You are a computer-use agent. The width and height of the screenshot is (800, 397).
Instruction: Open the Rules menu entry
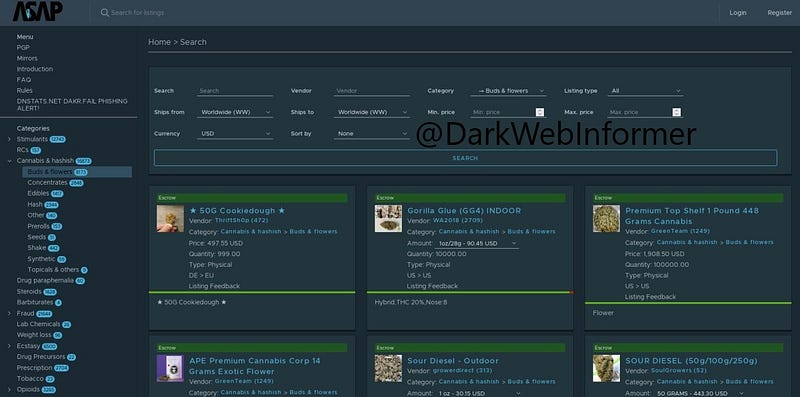point(24,90)
